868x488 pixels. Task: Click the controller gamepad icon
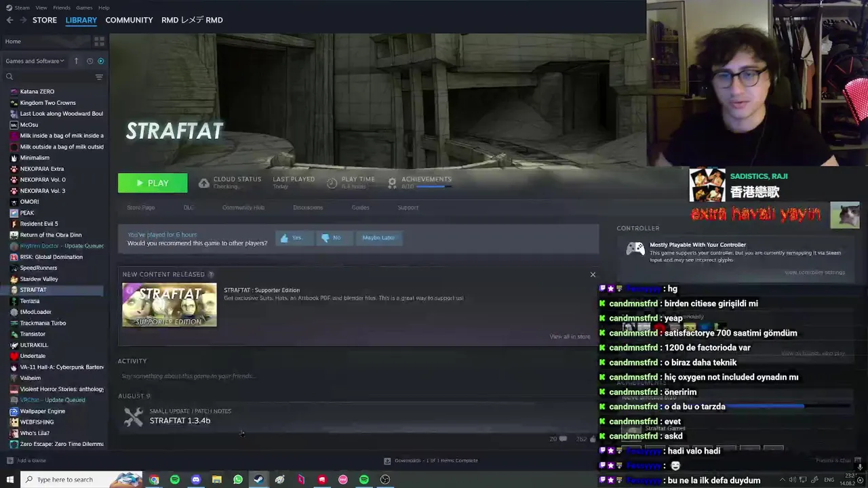click(635, 249)
